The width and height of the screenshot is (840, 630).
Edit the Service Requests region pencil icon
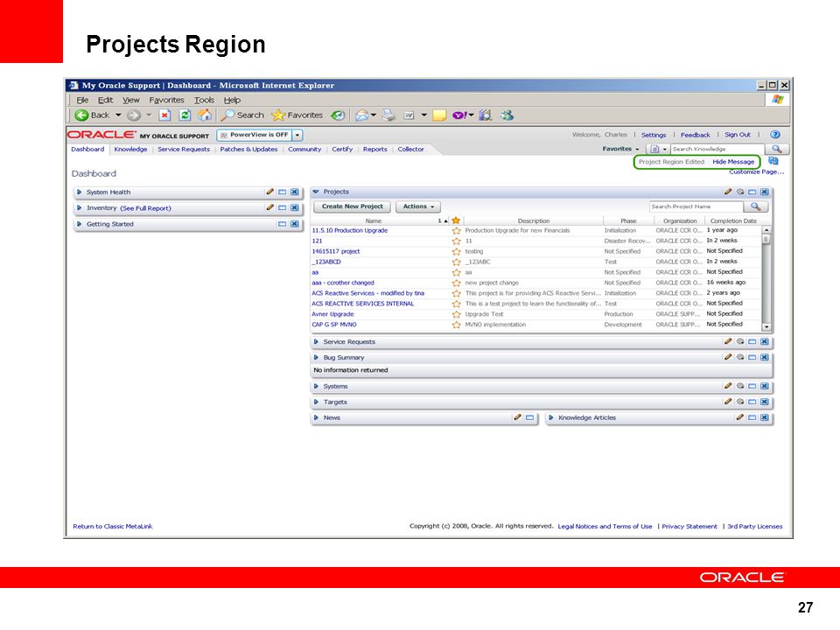tap(728, 341)
